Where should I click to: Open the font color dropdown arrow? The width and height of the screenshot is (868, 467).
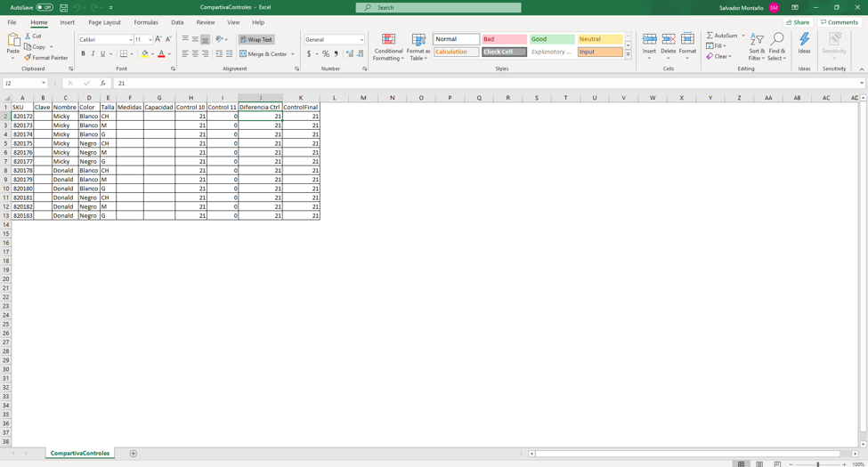point(169,54)
